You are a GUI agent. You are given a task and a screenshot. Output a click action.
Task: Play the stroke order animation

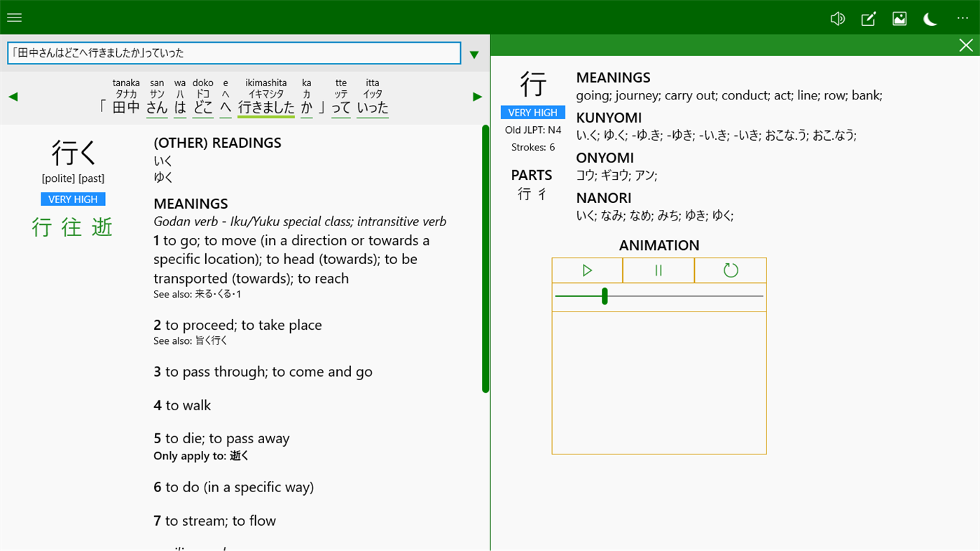587,269
